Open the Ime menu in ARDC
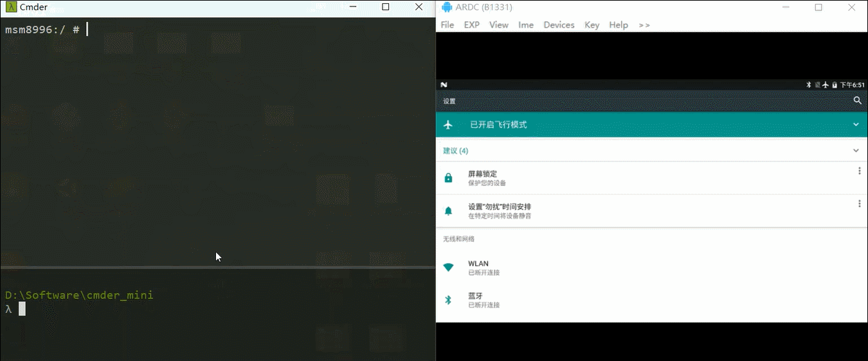 (526, 24)
